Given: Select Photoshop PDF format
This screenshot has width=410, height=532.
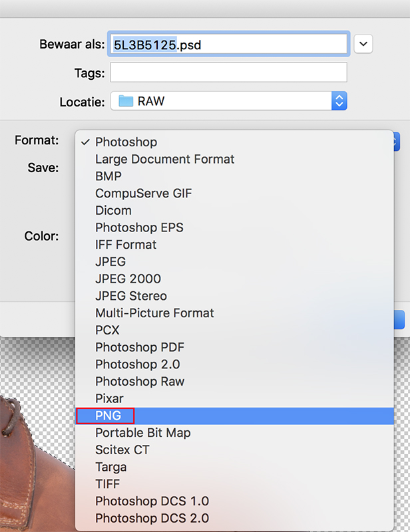Looking at the screenshot, I should [x=234, y=347].
